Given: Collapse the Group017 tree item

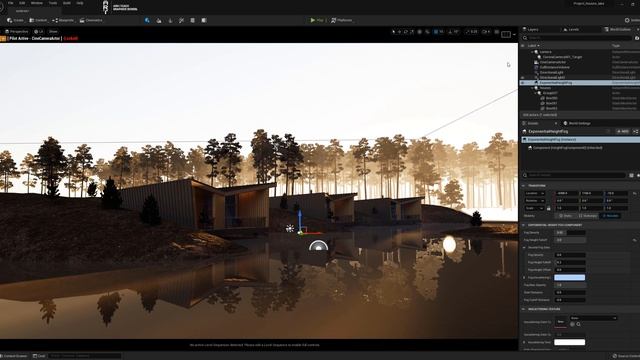Looking at the screenshot, I should coord(536,93).
